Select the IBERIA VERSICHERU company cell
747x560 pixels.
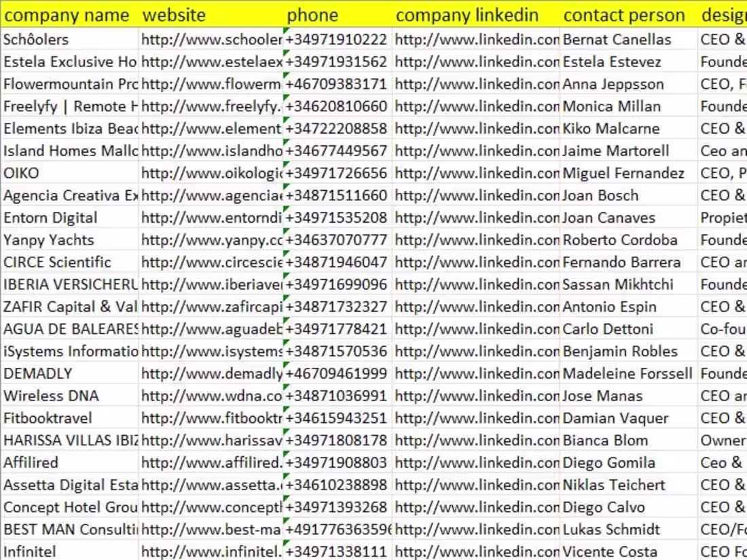[x=70, y=284]
